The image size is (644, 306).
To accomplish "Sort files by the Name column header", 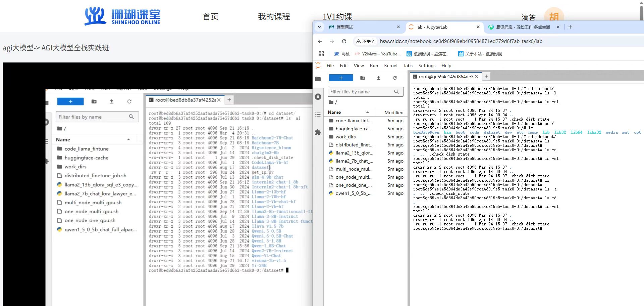I will [334, 112].
